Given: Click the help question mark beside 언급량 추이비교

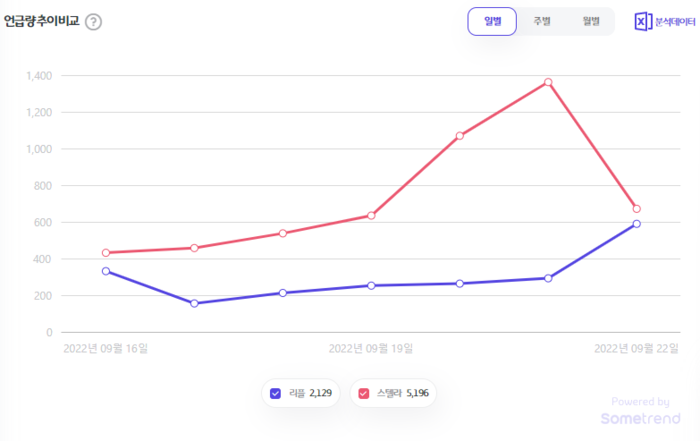Looking at the screenshot, I should tap(93, 22).
